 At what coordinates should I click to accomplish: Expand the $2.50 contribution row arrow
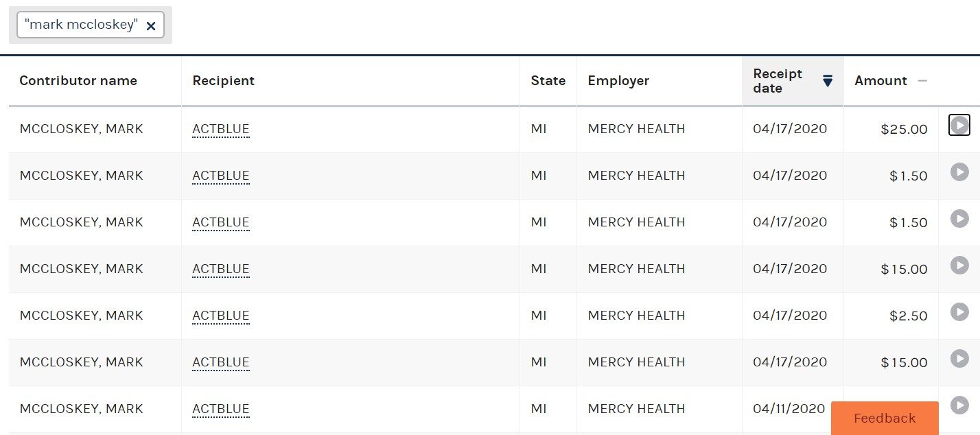pyautogui.click(x=959, y=311)
